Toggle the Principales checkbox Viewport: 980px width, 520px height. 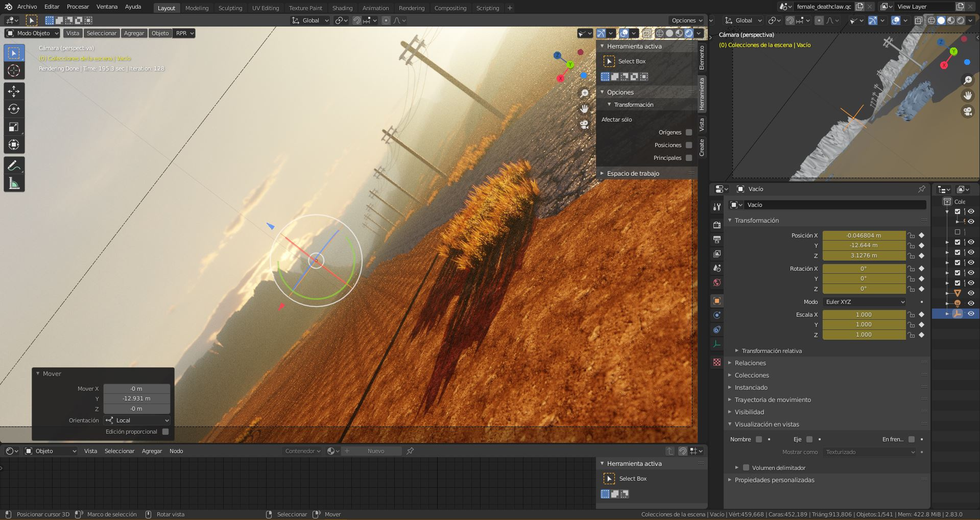[689, 158]
